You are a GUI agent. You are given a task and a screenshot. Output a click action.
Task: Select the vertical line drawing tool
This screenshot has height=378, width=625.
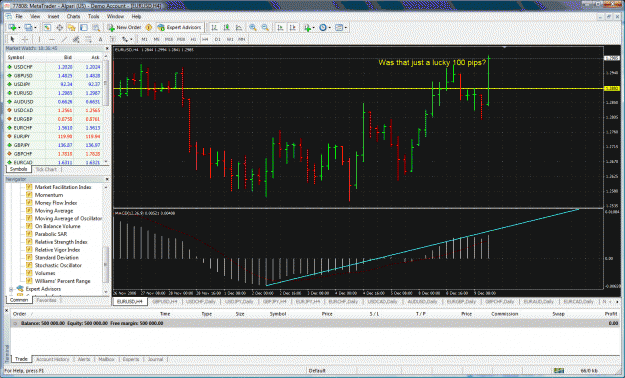point(39,39)
